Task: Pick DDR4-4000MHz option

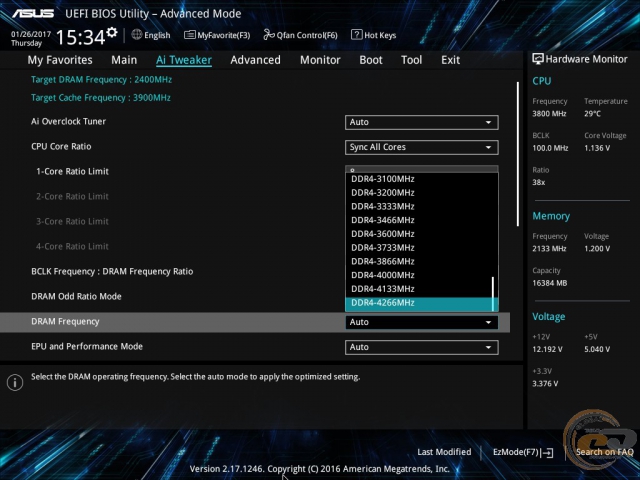Action: click(x=418, y=275)
